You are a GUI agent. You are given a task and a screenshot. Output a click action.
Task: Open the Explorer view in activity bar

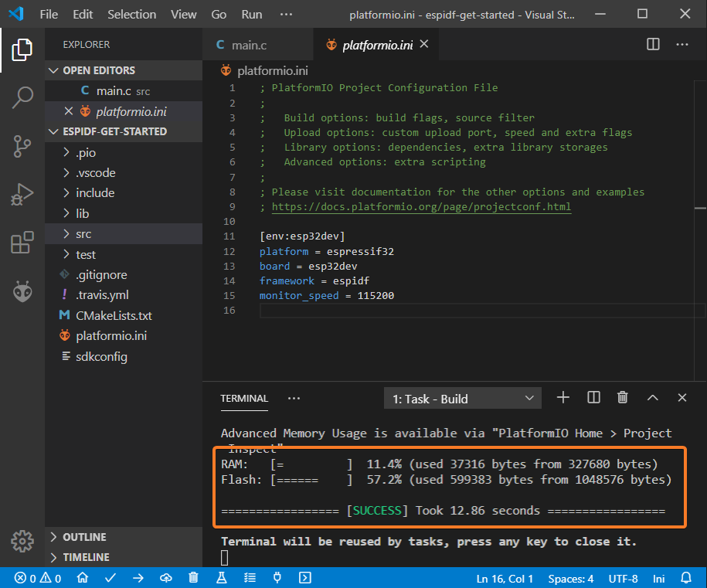pos(22,49)
